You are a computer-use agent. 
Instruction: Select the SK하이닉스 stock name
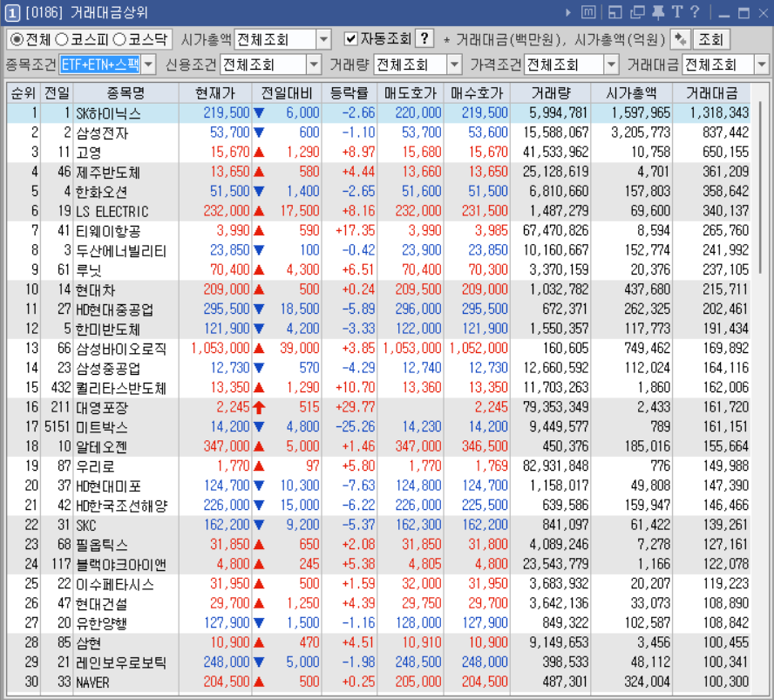tap(108, 113)
